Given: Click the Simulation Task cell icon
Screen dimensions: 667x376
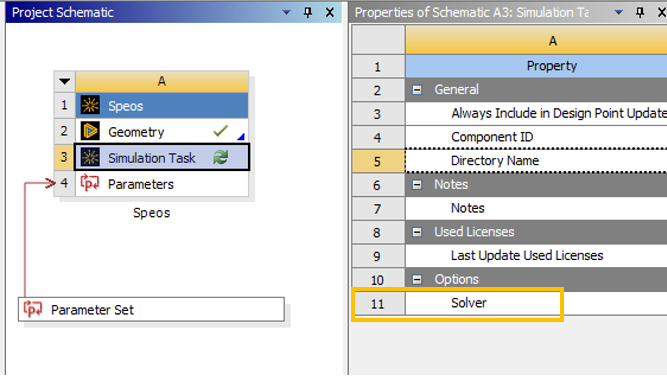Looking at the screenshot, I should click(90, 157).
